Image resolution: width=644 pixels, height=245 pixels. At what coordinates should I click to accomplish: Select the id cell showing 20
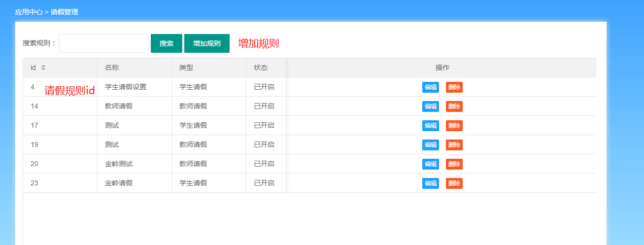point(60,164)
